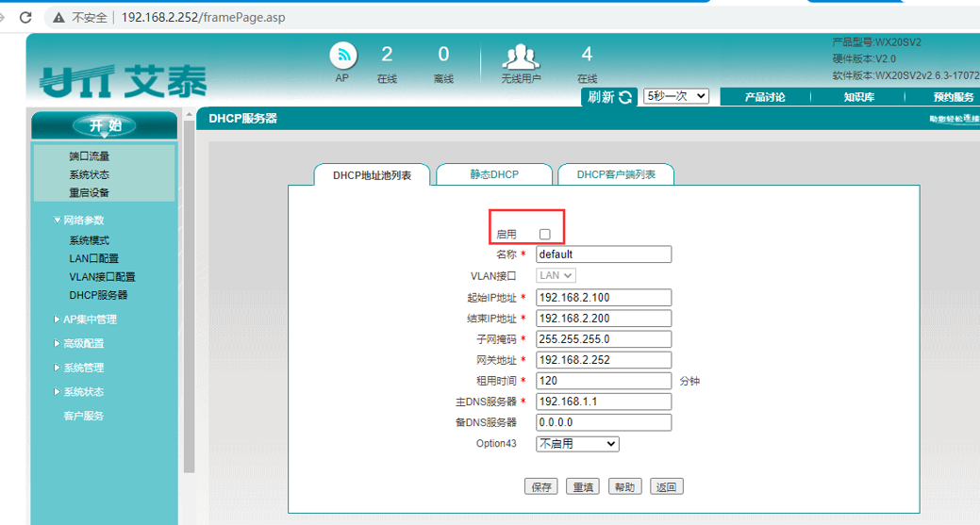980x525 pixels.
Task: Switch to the DHCP客户端列表 tab
Action: (x=616, y=174)
